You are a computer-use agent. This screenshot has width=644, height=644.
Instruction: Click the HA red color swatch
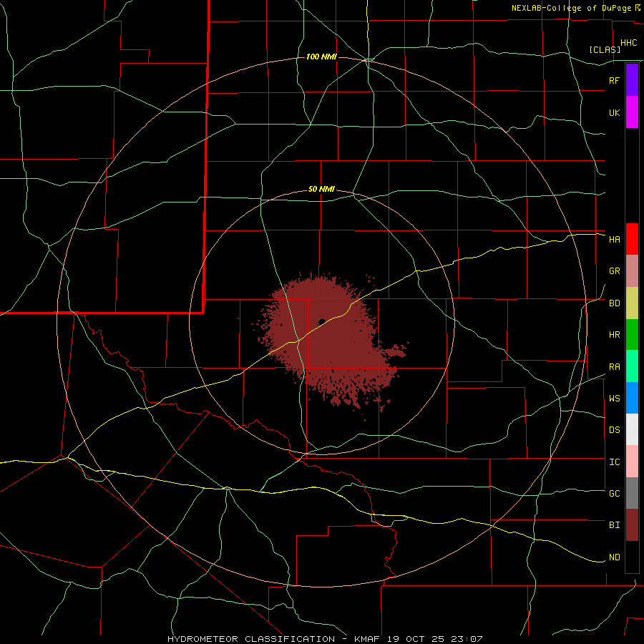coord(632,239)
